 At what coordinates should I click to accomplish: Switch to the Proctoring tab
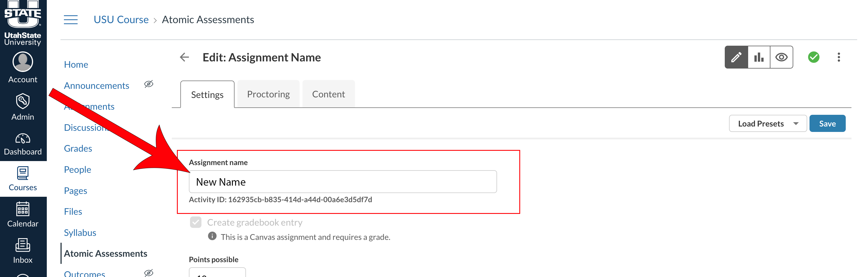pos(268,94)
